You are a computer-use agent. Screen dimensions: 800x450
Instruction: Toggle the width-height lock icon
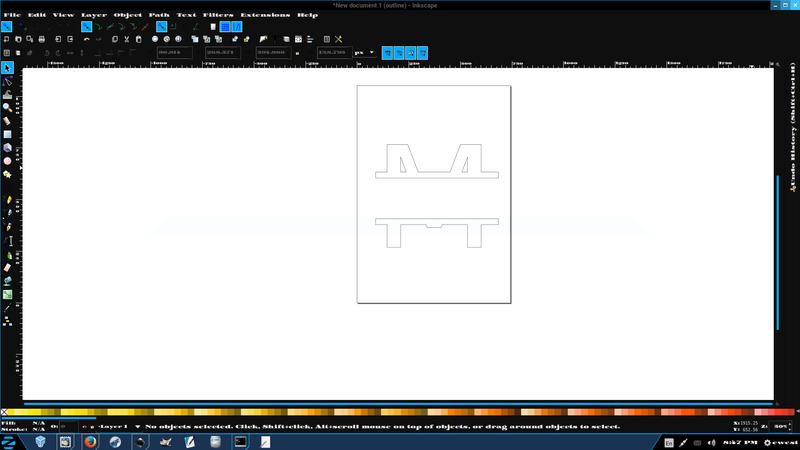click(297, 53)
